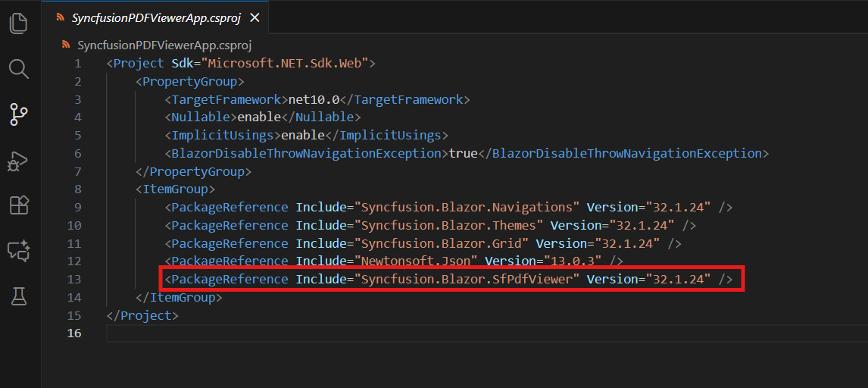This screenshot has width=868, height=388.
Task: Click the file icon in breadcrumb
Action: (x=67, y=45)
